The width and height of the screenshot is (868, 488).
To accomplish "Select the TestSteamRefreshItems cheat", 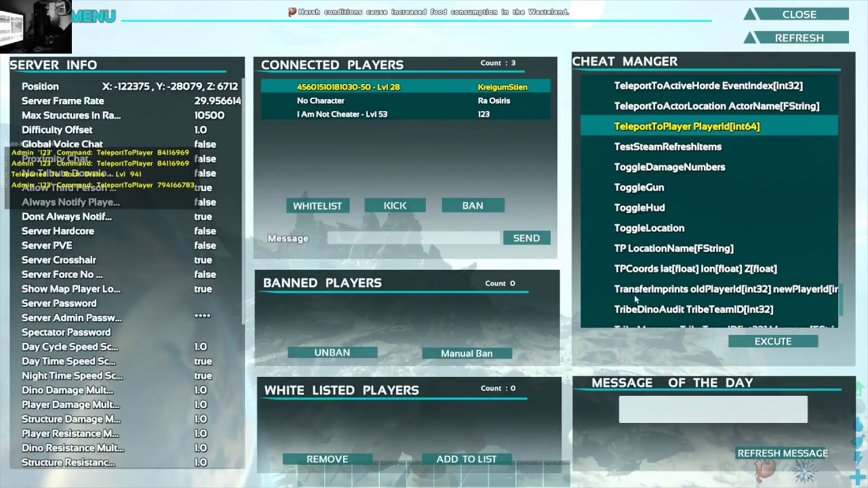I will point(709,146).
